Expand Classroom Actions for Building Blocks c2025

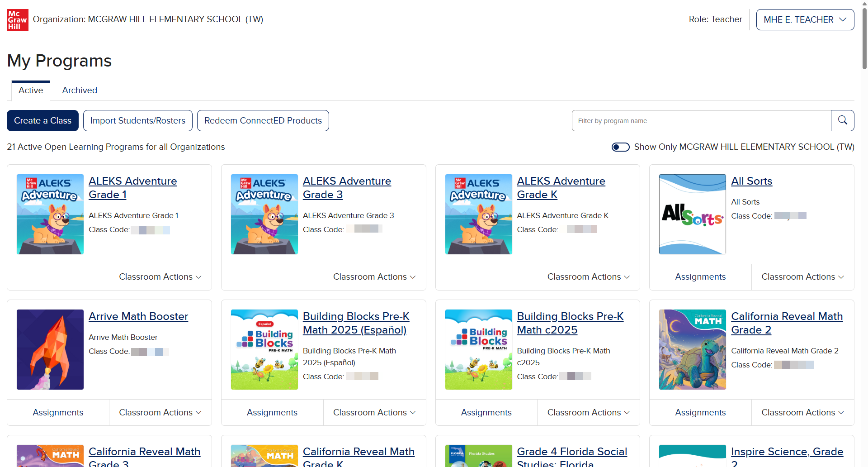point(589,413)
